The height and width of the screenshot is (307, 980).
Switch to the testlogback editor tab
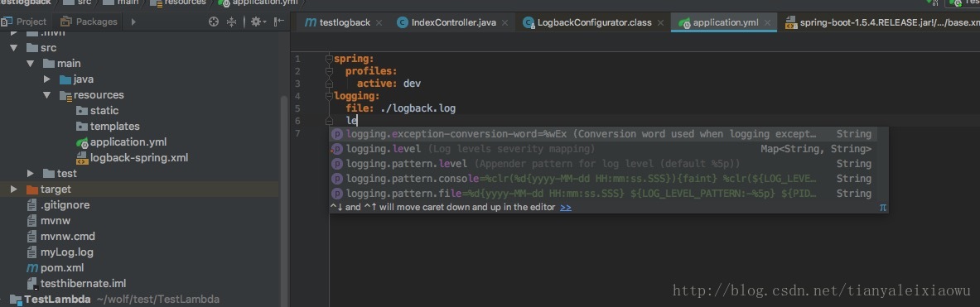click(345, 22)
